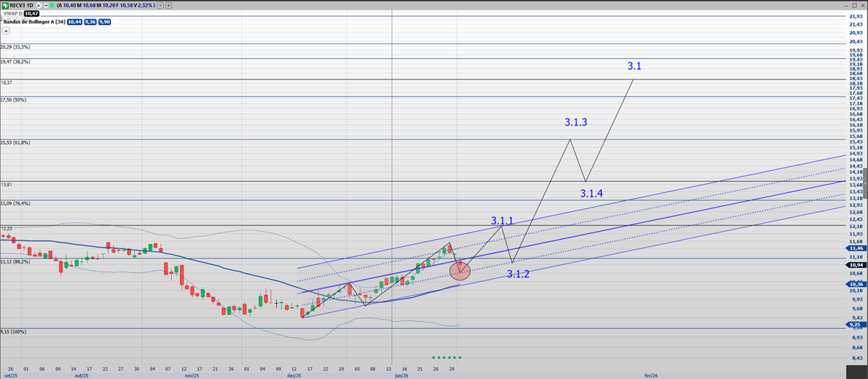868x379 pixels.
Task: Click the Bollinger value badge 9,36
Action: coord(90,22)
